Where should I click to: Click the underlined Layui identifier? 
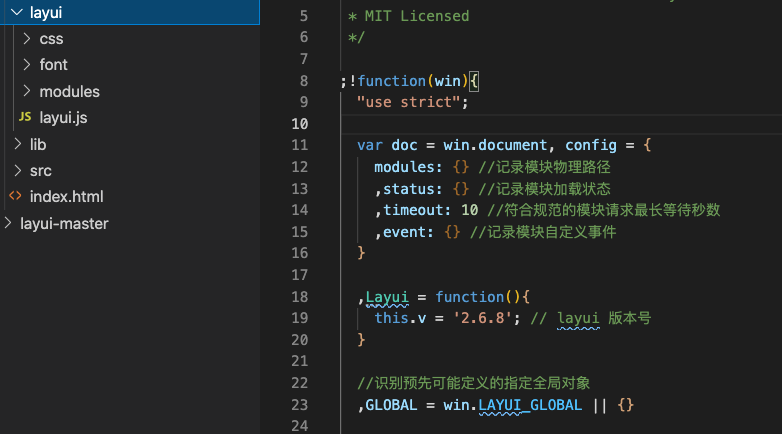point(387,297)
